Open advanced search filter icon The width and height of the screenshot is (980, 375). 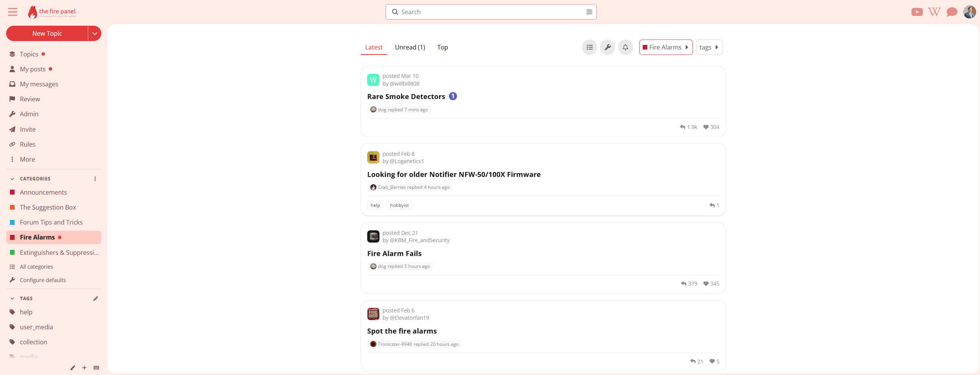click(x=589, y=12)
